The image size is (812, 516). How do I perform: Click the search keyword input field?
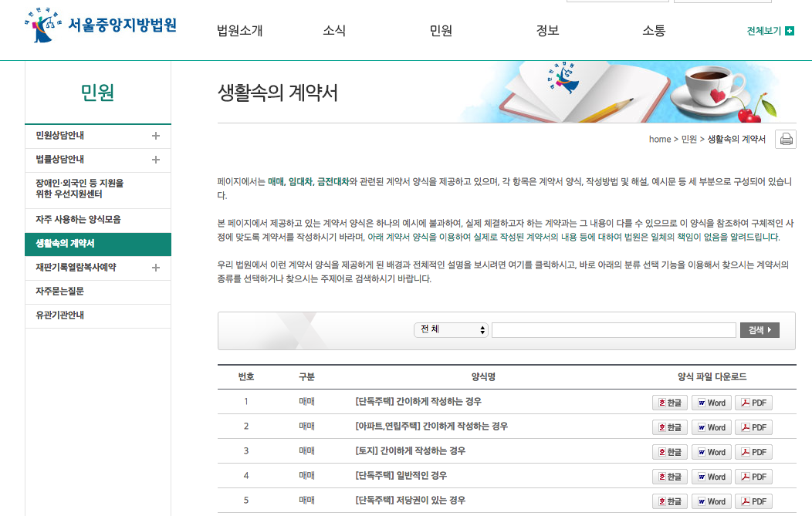(614, 330)
